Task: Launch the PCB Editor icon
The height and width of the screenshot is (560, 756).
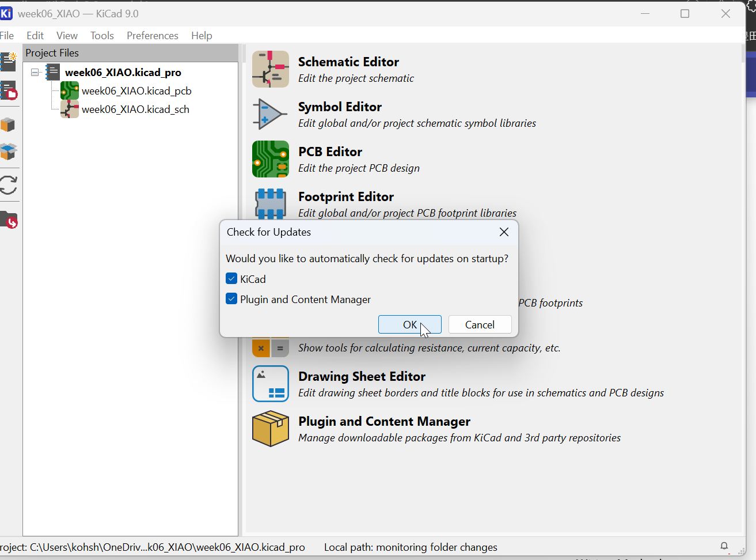Action: 271,159
